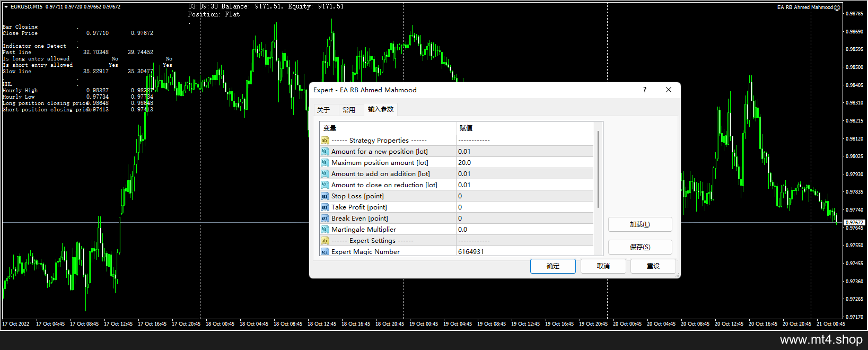Select the Expert Magic Number label
This screenshot has width=868, height=350.
[365, 252]
